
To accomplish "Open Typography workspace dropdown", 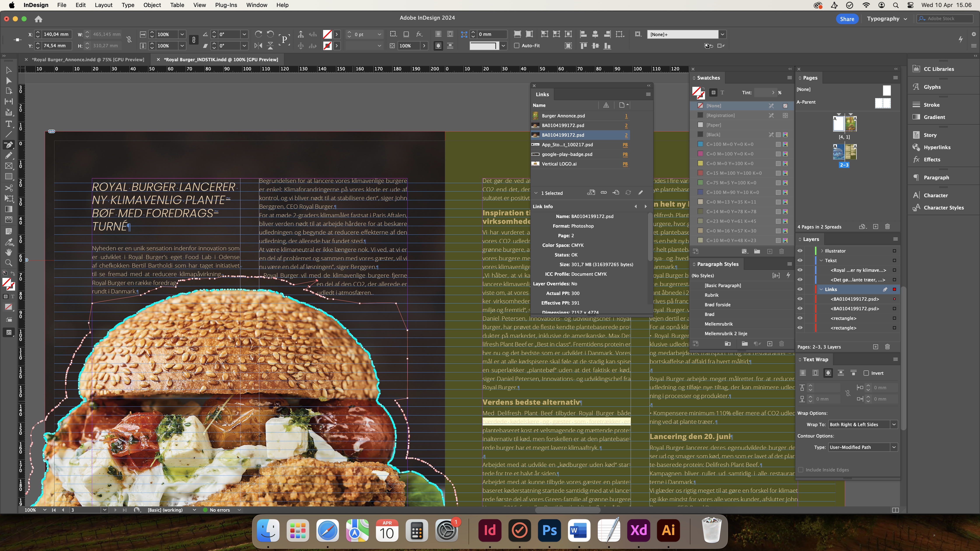I will point(887,19).
